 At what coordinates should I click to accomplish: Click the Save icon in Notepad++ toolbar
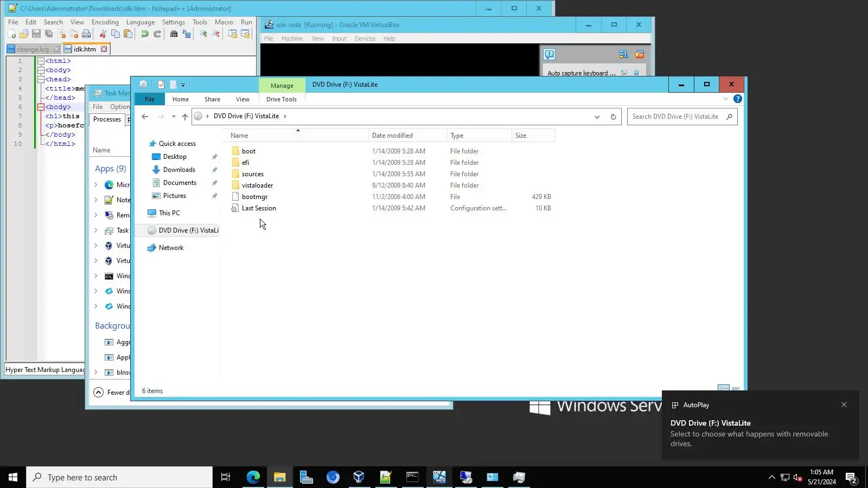tap(36, 34)
